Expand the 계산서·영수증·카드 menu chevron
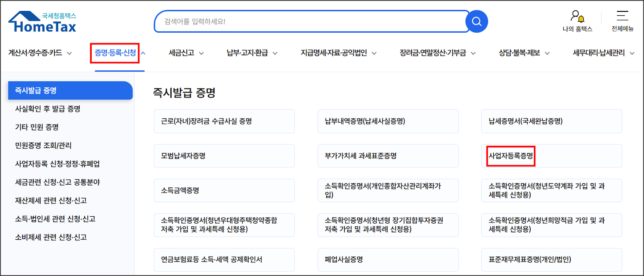Screen dimensions: 644x276 pyautogui.click(x=69, y=53)
